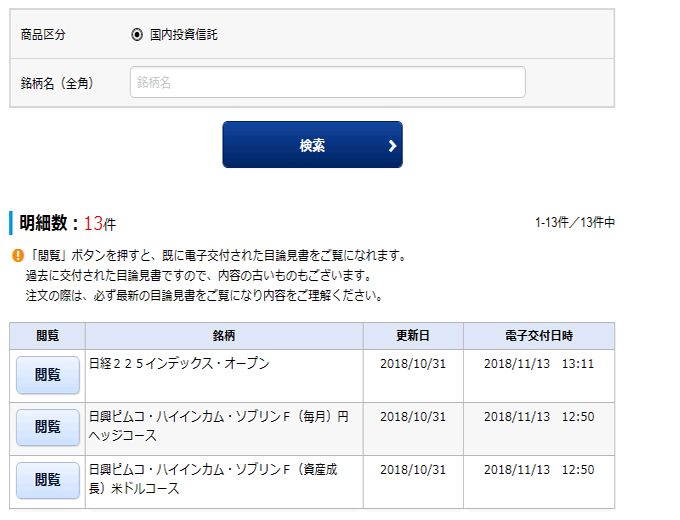This screenshot has width=680, height=520.
Task: Open 閲覧 for the 円ヘッジコース fund
Action: tap(47, 427)
